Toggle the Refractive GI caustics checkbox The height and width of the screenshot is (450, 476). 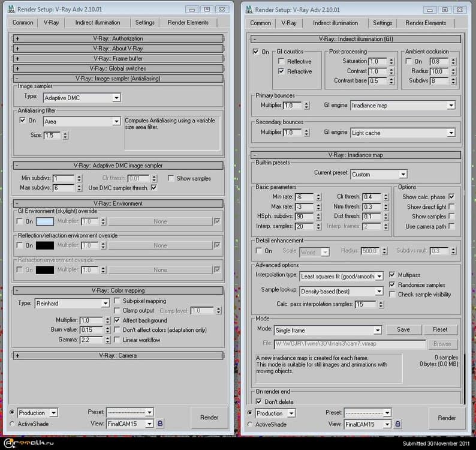tap(281, 71)
